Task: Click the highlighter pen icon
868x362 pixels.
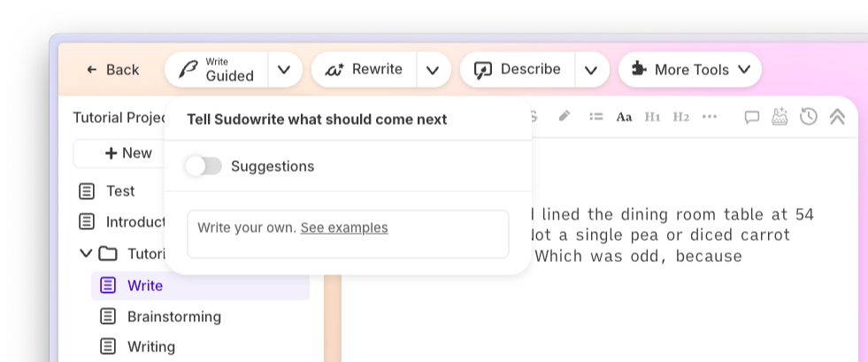Action: (565, 117)
